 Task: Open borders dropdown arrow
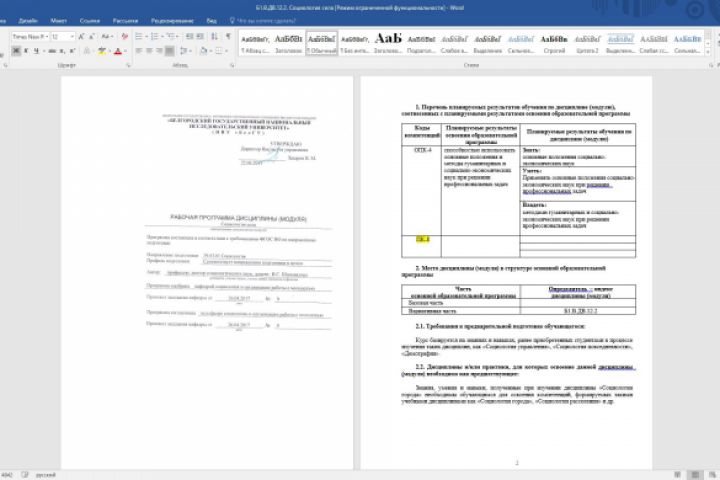[226, 51]
